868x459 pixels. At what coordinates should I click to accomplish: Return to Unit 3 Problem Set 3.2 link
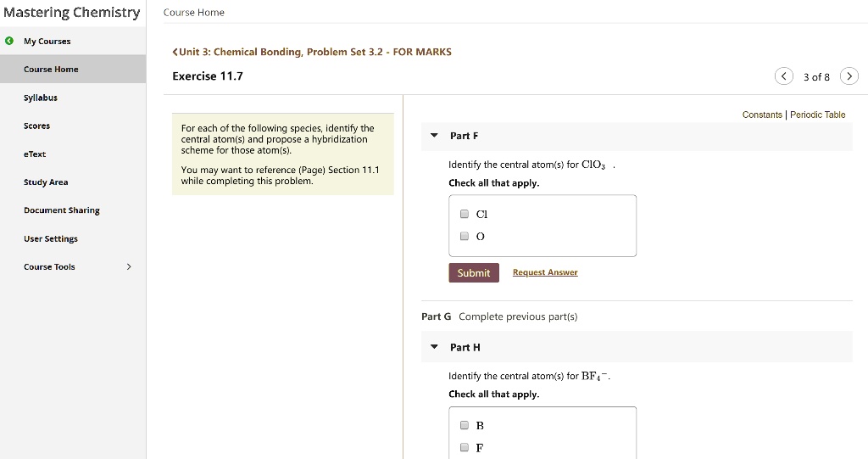pos(312,52)
